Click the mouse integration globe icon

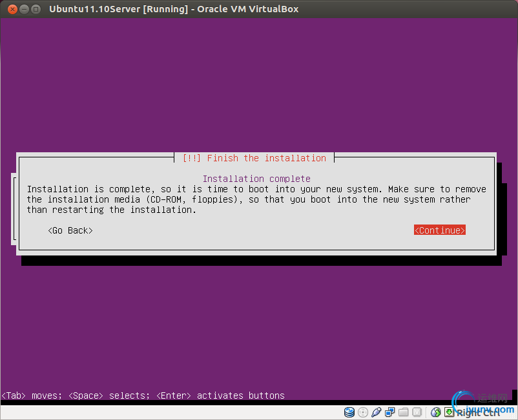tap(436, 412)
